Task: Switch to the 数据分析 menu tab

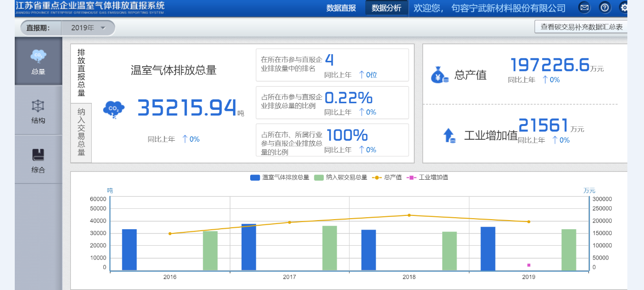Action: (386, 8)
